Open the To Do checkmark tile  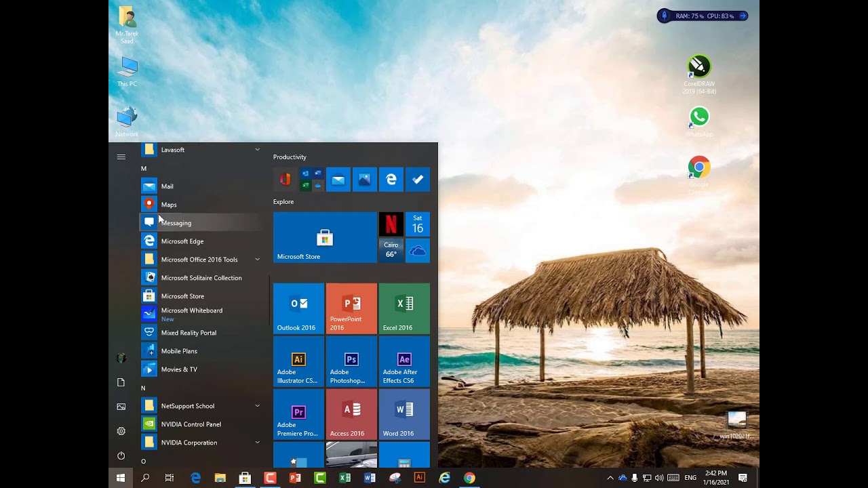click(x=418, y=180)
